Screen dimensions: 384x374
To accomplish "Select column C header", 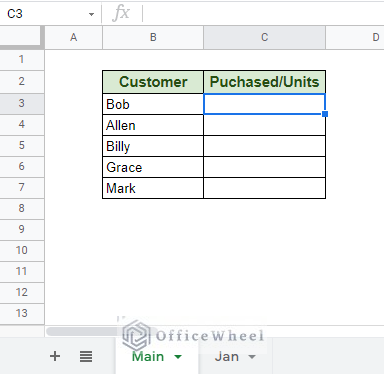I will coord(264,37).
